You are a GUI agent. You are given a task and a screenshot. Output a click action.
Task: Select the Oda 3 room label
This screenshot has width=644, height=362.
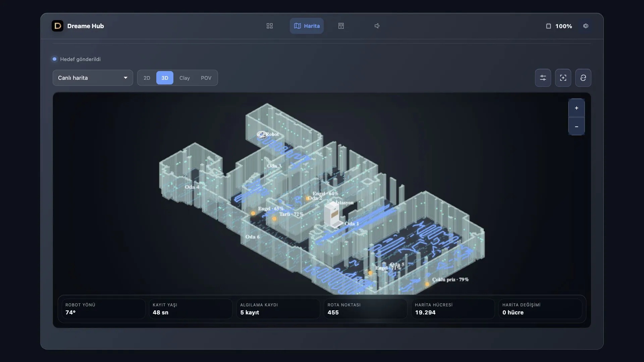[274, 166]
